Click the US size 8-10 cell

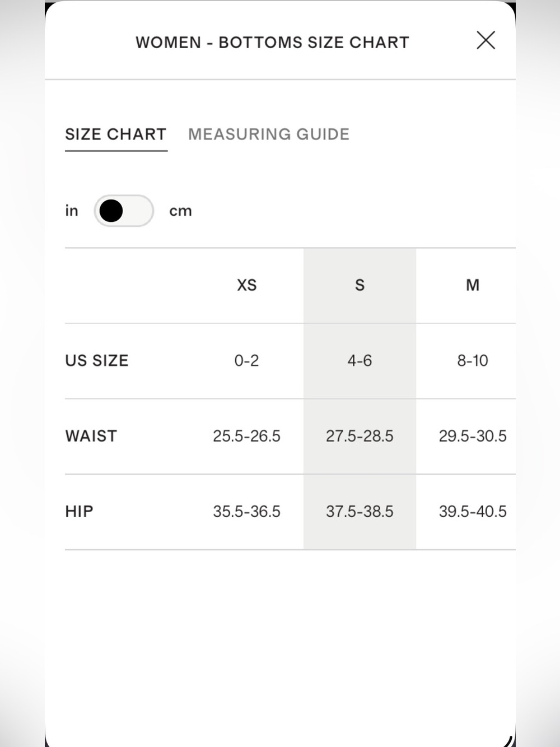pos(473,360)
